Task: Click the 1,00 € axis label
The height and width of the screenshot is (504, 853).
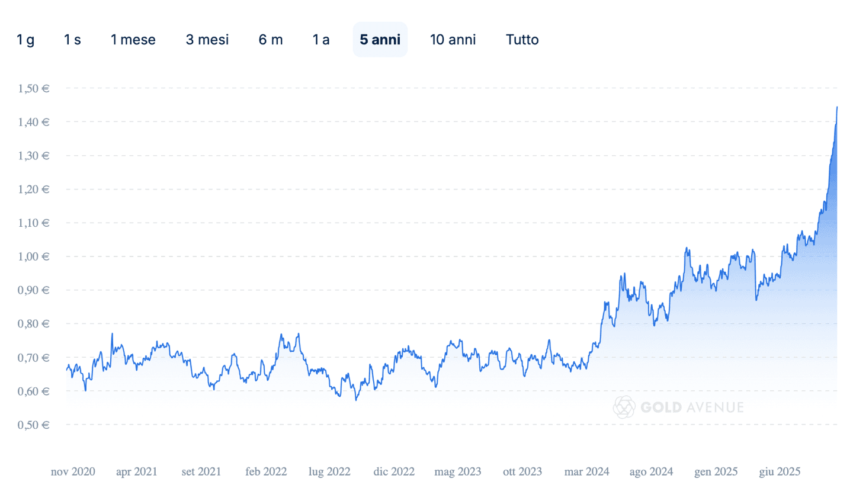Action: click(x=34, y=257)
